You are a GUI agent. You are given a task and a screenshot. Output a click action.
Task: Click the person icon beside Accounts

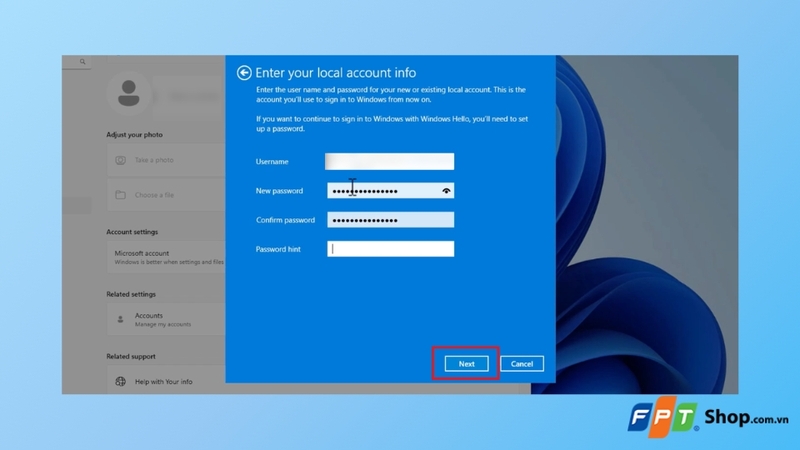click(120, 319)
